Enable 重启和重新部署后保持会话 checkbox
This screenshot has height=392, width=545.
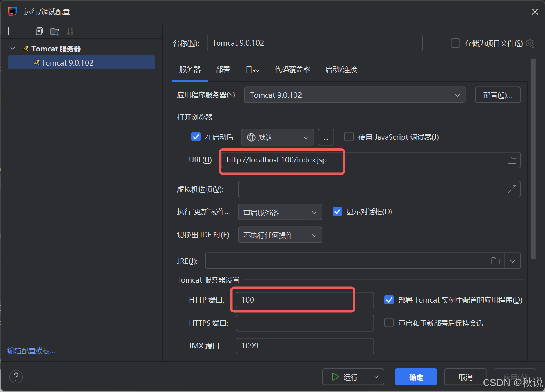click(x=389, y=323)
